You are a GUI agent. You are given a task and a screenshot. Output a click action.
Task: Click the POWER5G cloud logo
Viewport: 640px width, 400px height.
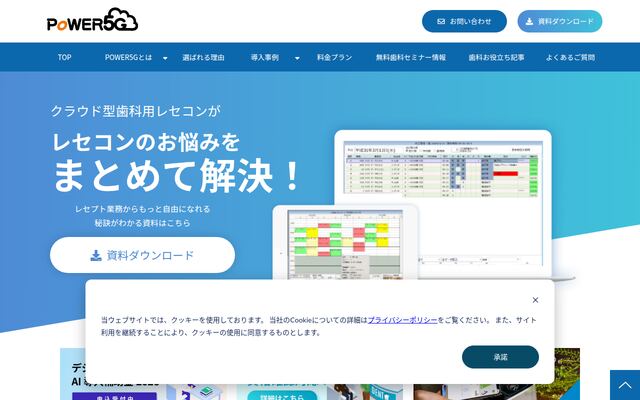pyautogui.click(x=92, y=20)
